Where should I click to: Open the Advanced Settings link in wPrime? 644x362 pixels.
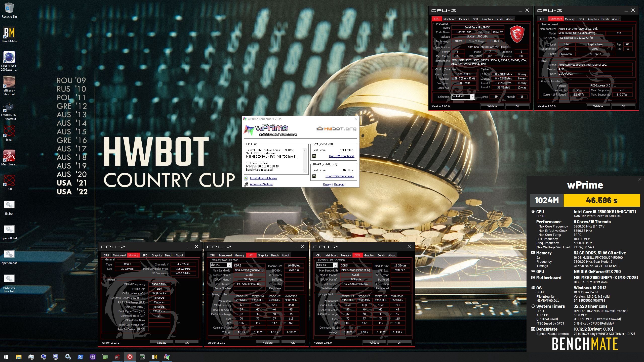pos(261,184)
